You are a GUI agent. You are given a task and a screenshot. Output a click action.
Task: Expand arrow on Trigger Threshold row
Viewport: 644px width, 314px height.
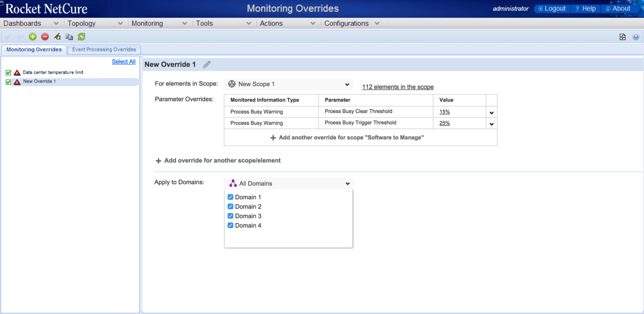[492, 124]
